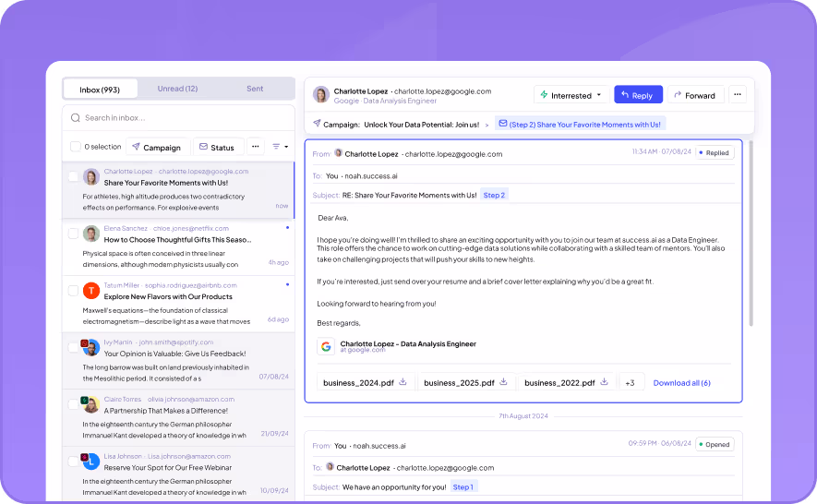Click the envelope icon in Step 2 breadcrumb
This screenshot has height=504, width=817.
tap(503, 124)
